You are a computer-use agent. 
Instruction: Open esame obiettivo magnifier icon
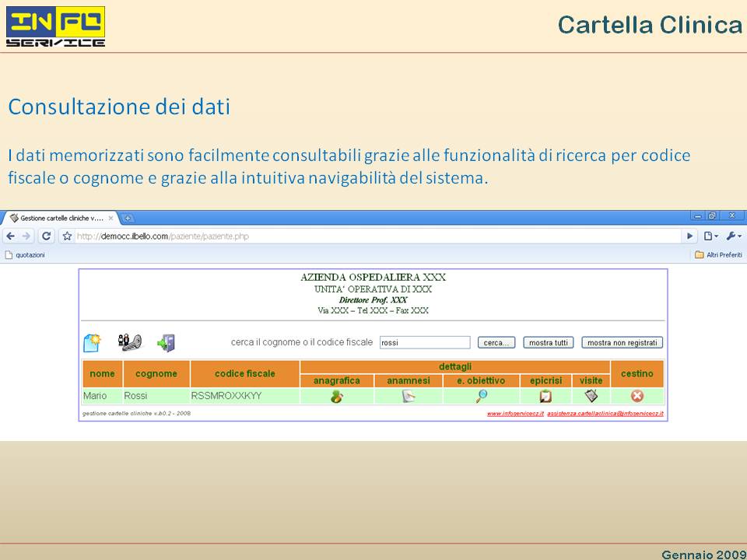tap(481, 397)
